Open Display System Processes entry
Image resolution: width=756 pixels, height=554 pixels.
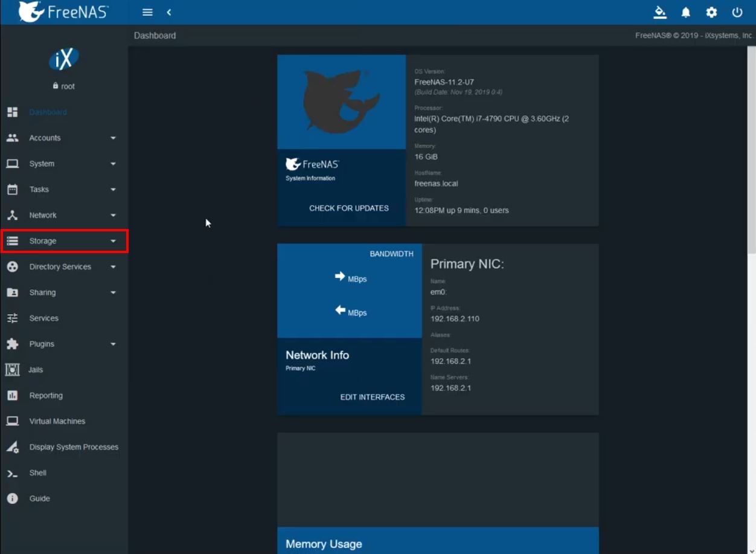[64, 447]
